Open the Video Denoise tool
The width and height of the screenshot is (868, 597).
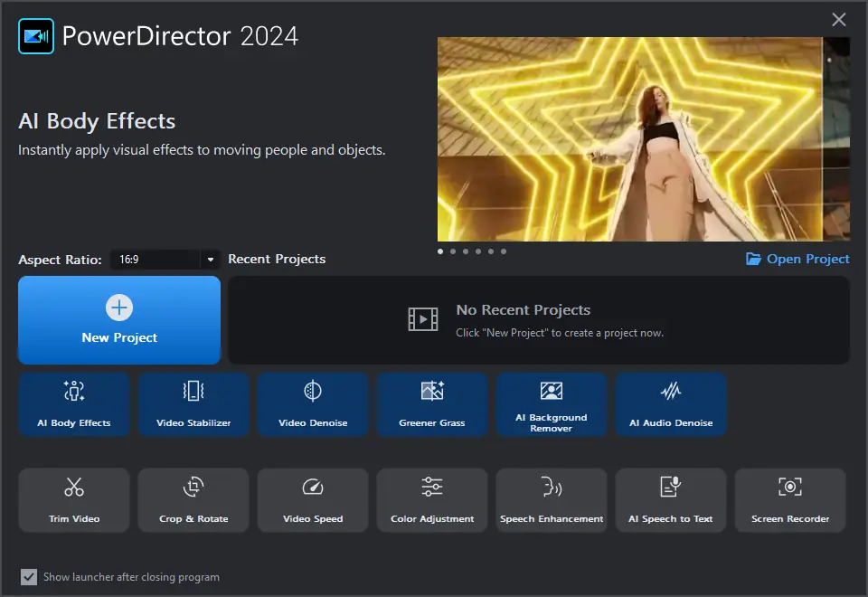[x=313, y=404]
